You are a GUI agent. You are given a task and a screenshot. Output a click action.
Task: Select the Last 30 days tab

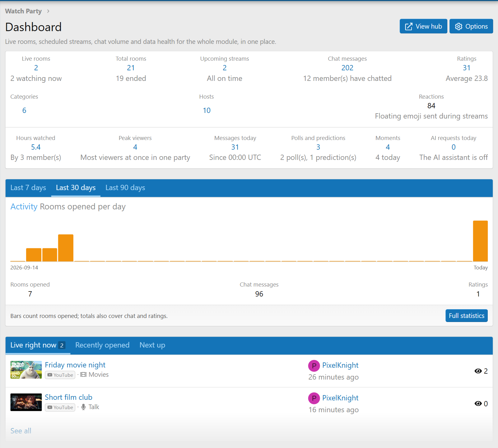click(x=76, y=188)
